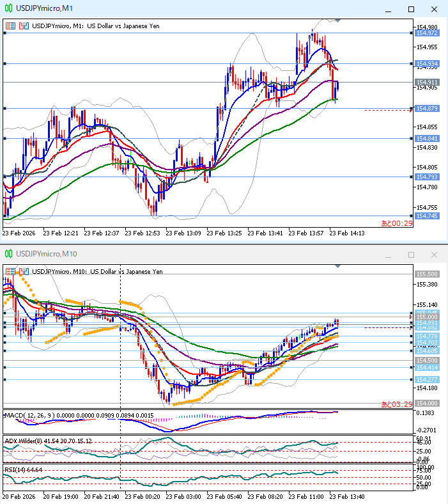Image resolution: width=448 pixels, height=504 pixels.
Task: Click the left handle of the 154.934 line
Action: tap(4, 63)
